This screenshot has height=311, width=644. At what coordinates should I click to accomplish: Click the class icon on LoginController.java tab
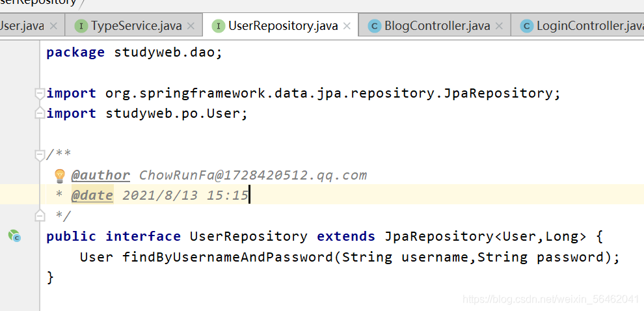point(527,26)
